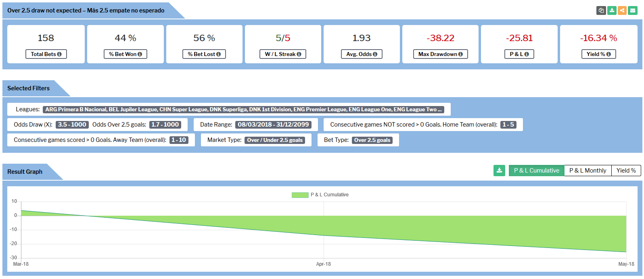The height and width of the screenshot is (279, 644).
Task: Click the info icon on Max Drawdown
Action: tap(460, 54)
